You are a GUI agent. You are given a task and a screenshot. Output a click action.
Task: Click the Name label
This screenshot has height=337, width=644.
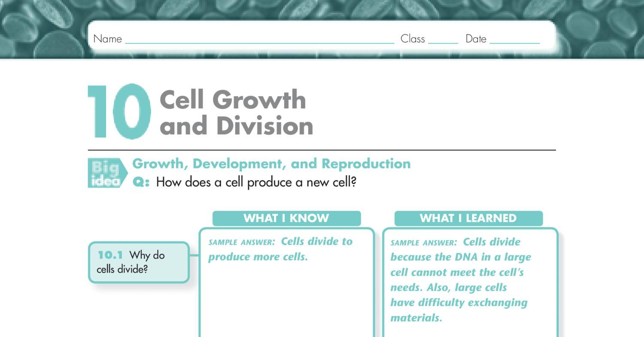(107, 39)
